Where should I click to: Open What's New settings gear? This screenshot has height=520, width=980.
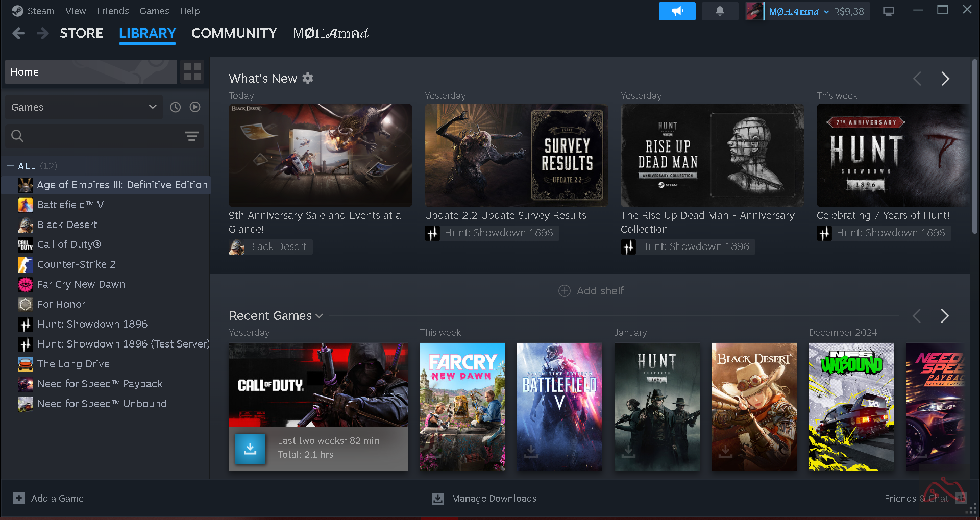pos(308,78)
